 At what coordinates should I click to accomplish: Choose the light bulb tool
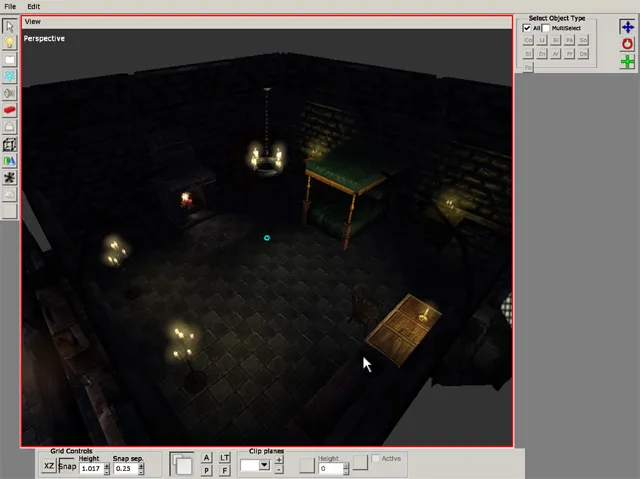[x=9, y=43]
